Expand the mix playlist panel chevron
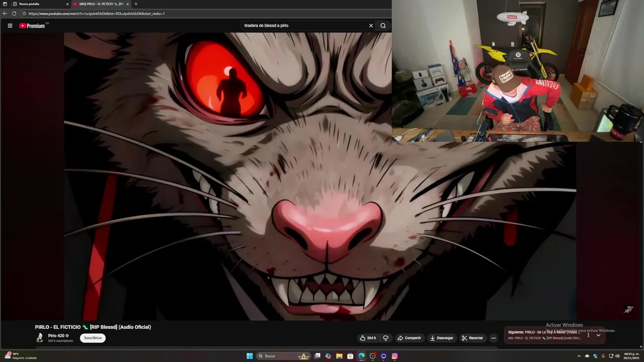This screenshot has width=644, height=362. coord(598,335)
